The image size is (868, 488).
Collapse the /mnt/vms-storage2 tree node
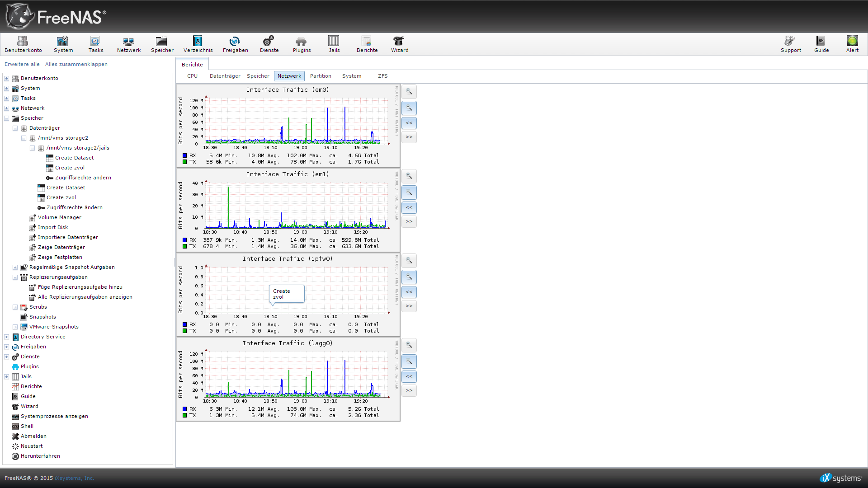tap(24, 138)
